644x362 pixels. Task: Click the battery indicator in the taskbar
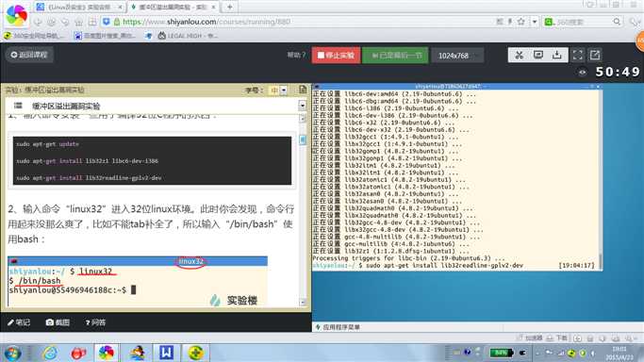[501, 353]
